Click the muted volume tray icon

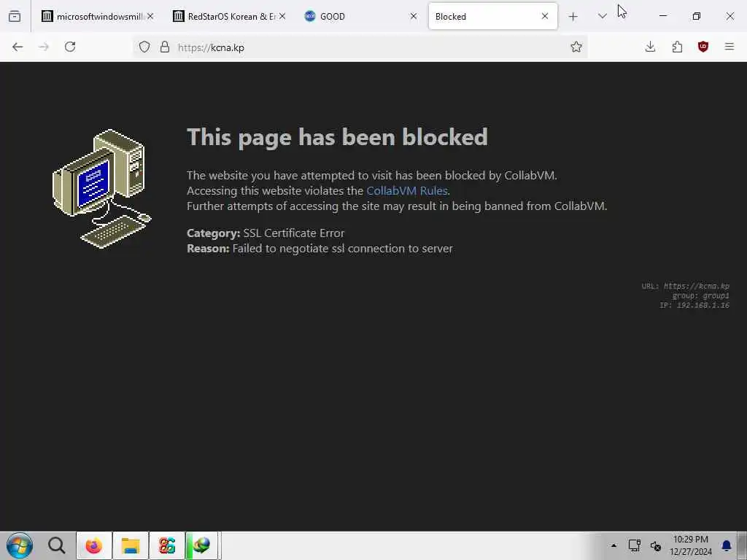pos(656,545)
